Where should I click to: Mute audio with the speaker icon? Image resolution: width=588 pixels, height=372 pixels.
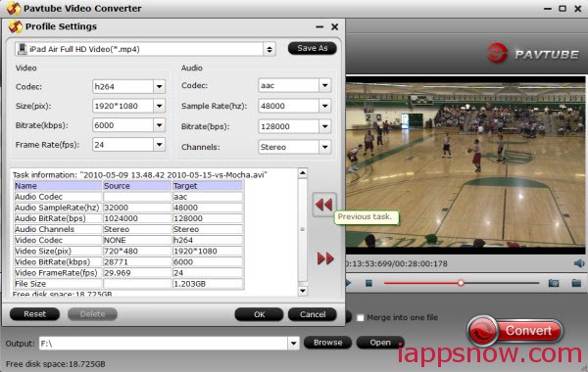(x=579, y=263)
